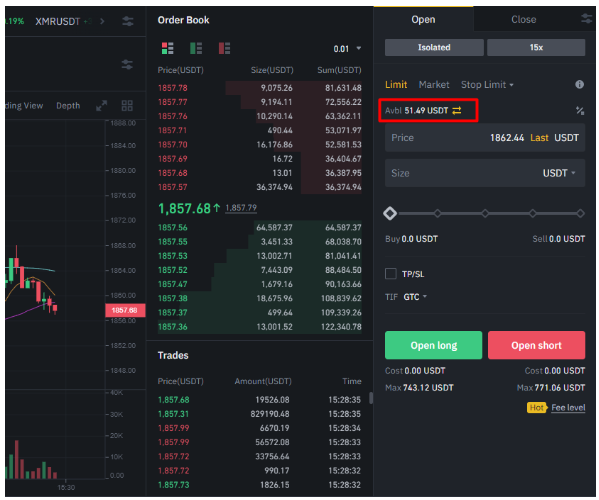Open the Fee level link
Viewport: 599px width, 500px height.
pos(568,408)
